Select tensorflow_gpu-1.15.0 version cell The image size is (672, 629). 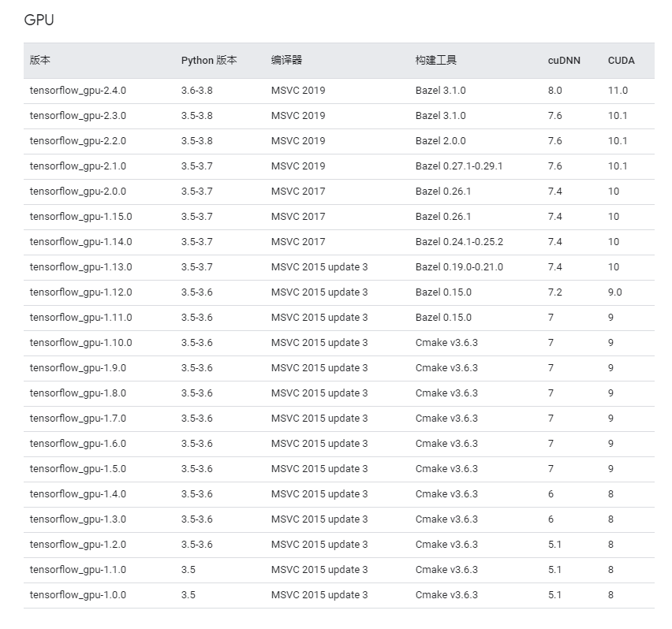pyautogui.click(x=80, y=217)
